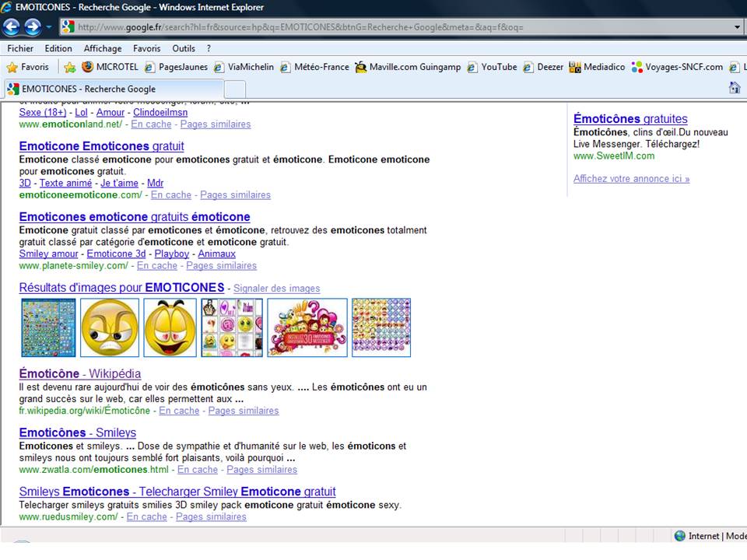Screen dimensions: 747x560
Task: Open the Lol sublink
Action: click(82, 112)
